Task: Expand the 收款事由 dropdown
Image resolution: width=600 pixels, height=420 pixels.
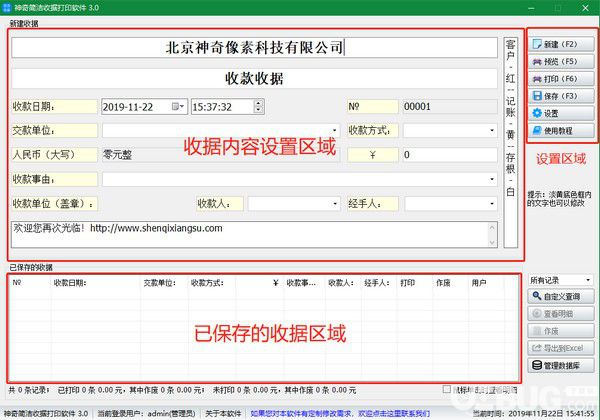Action: coord(492,179)
